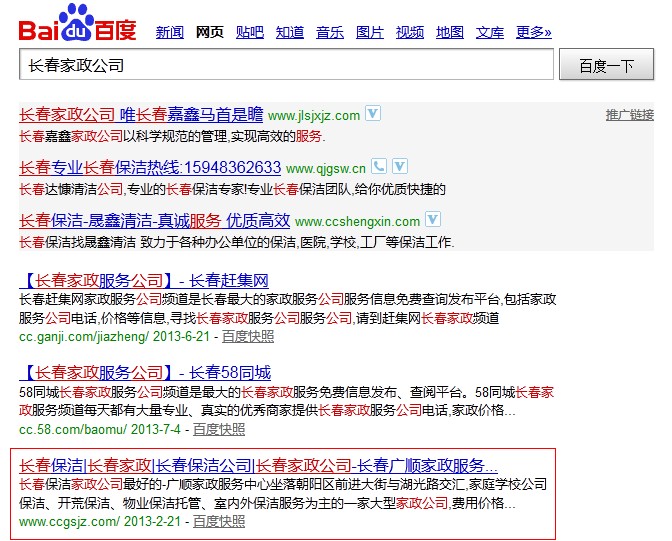
Task: Open the 推广链接 label link
Action: (x=630, y=115)
